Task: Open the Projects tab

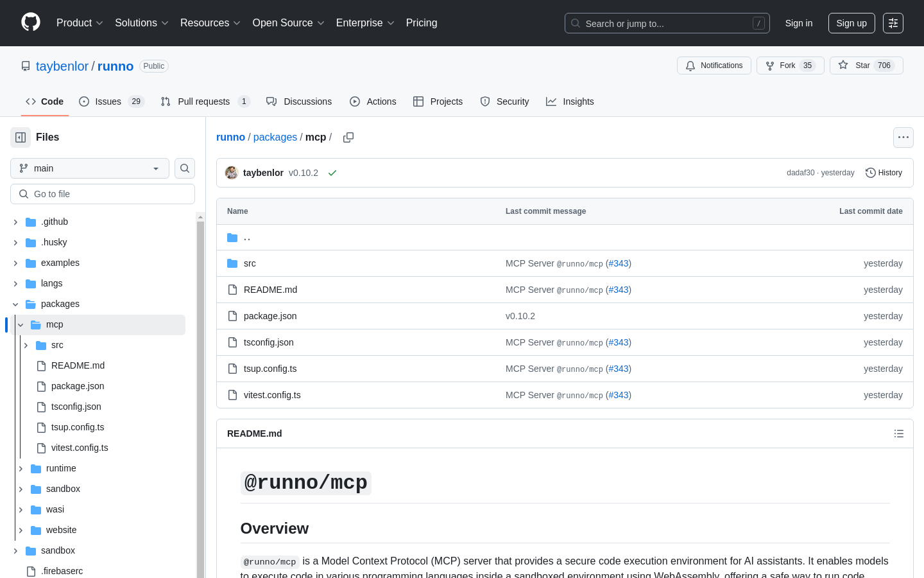Action: tap(438, 101)
